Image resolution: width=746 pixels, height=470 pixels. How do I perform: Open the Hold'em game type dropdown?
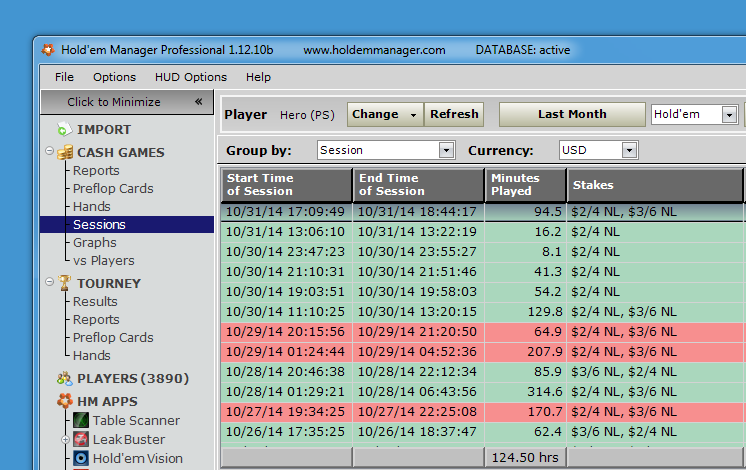point(729,114)
